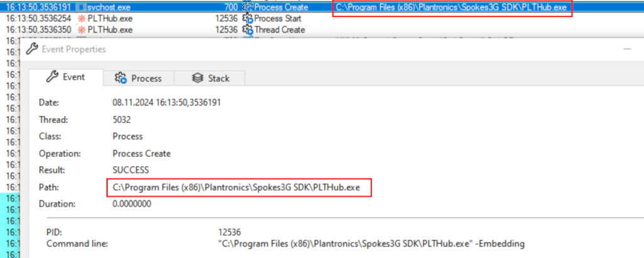Click PLTHub.exe icon in Process Start row
The image size is (644, 258).
(x=81, y=18)
